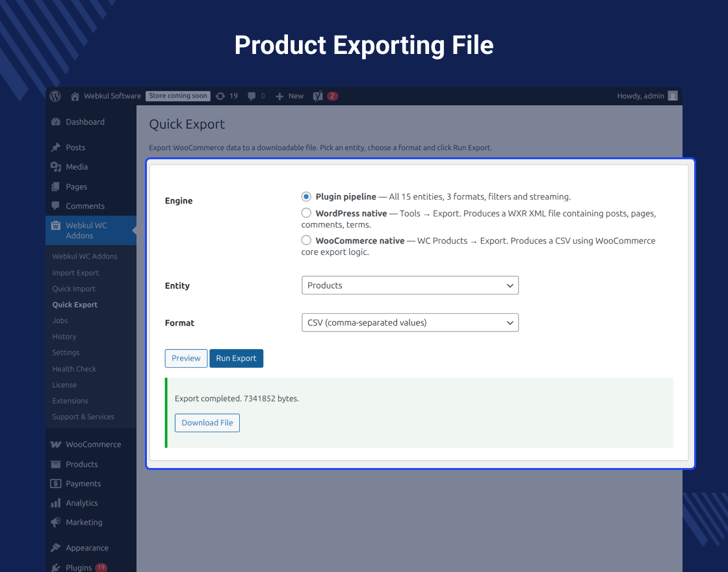Open the Format dropdown showing CSV
This screenshot has width=728, height=572.
[x=410, y=322]
